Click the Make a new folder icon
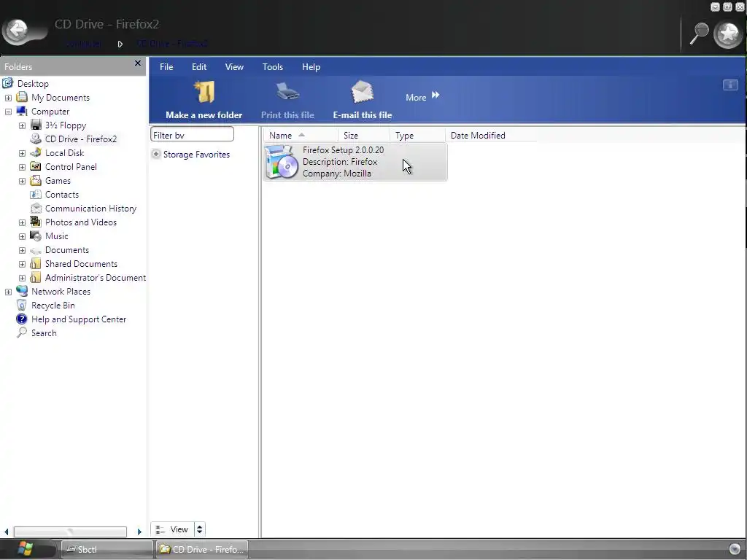The height and width of the screenshot is (560, 747). [204, 93]
